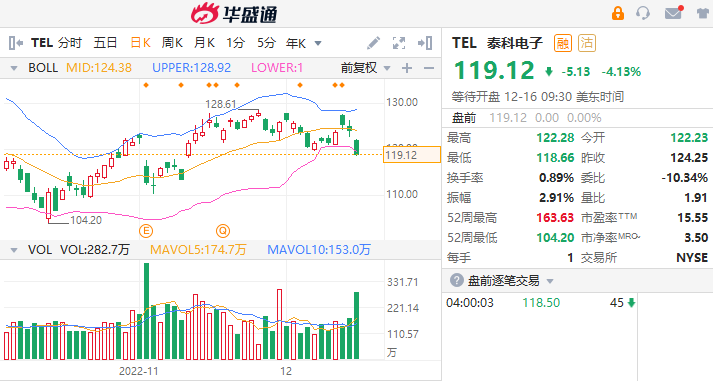Click the shirt skin icon
Image resolution: width=713 pixels, height=381 pixels.
pos(704,13)
